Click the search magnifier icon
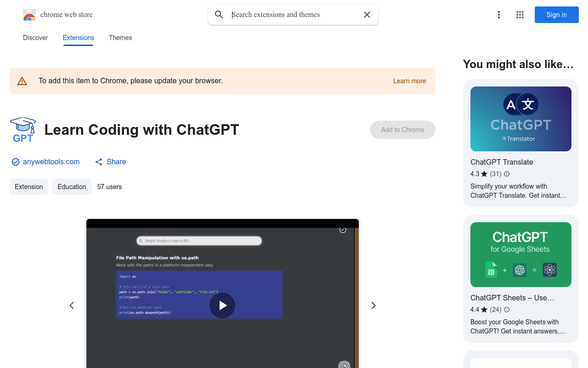588x368 pixels. tap(219, 15)
